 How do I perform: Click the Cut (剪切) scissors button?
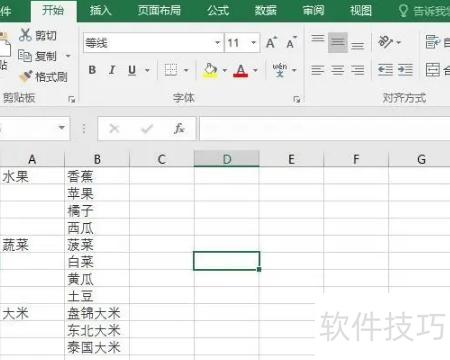tap(37, 35)
